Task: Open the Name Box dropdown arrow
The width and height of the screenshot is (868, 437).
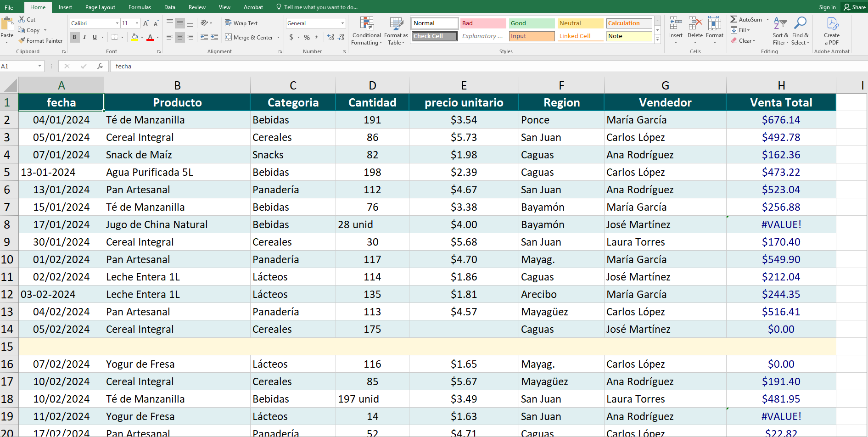Action: coord(40,66)
